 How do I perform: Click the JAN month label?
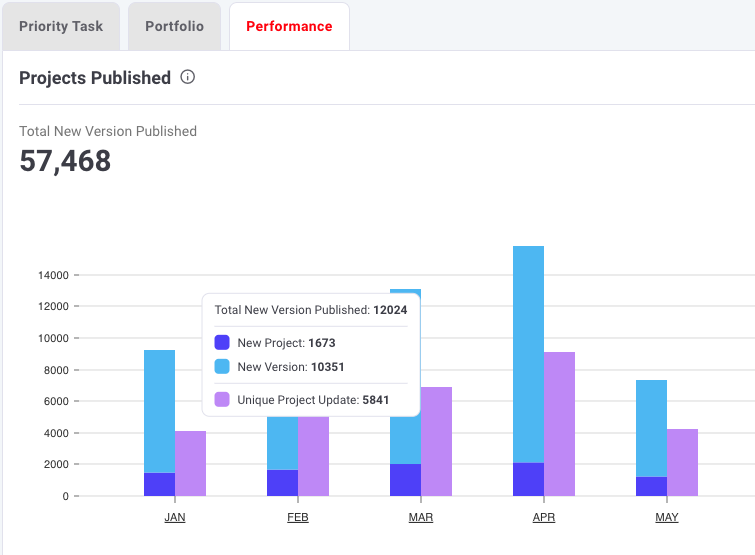[x=175, y=518]
